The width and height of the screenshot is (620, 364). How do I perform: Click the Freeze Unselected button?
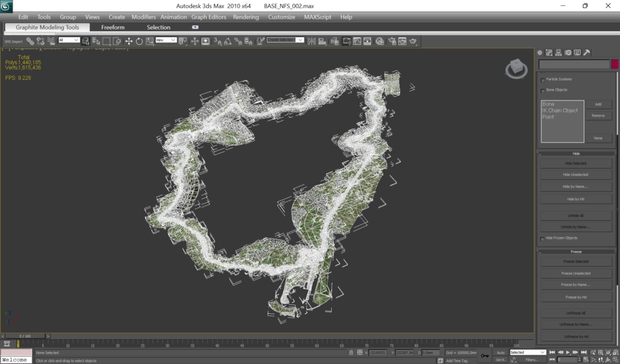[x=576, y=273]
